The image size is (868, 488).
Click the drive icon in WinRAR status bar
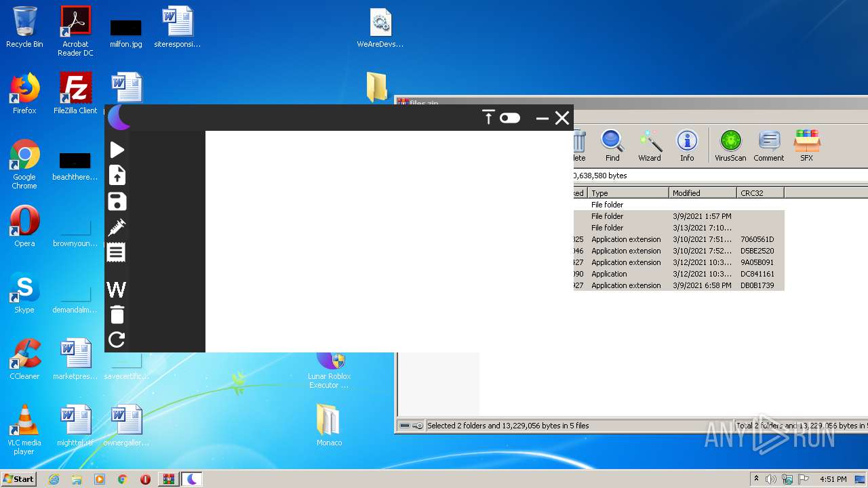pyautogui.click(x=405, y=426)
